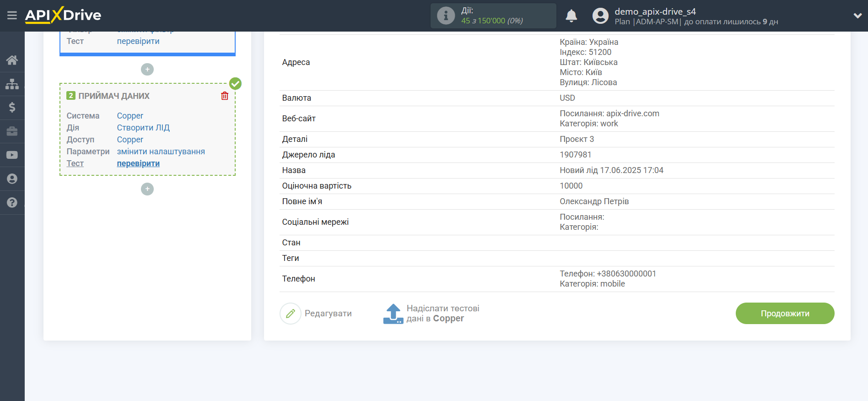This screenshot has width=868, height=401.
Task: Click the Параметри label
Action: pos(88,152)
